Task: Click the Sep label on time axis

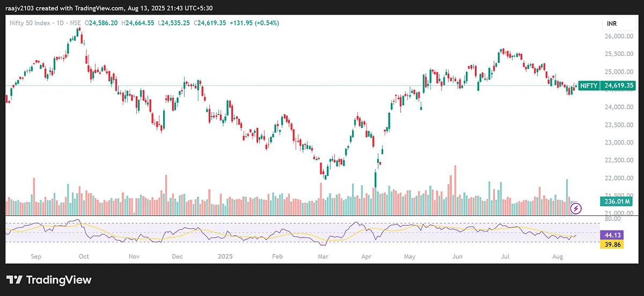Action: (35, 257)
